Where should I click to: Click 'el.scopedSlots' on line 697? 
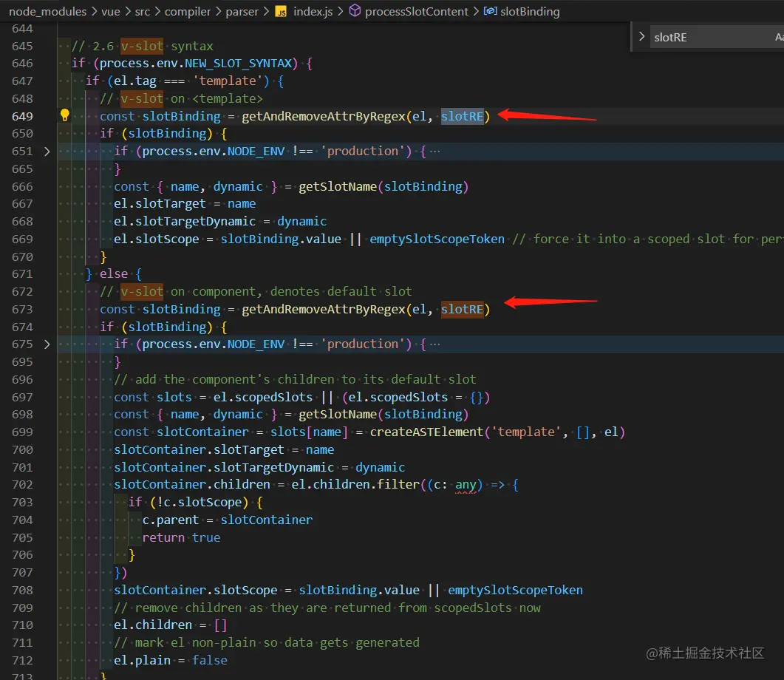263,397
